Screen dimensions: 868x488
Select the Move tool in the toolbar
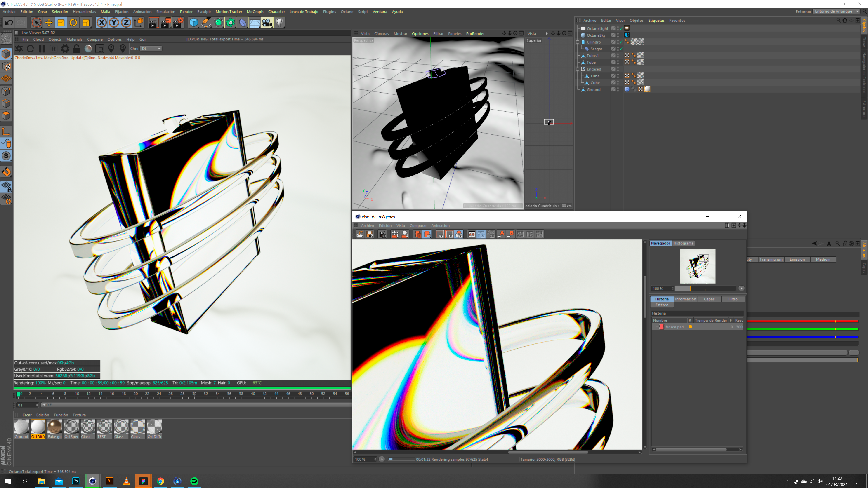coord(49,23)
